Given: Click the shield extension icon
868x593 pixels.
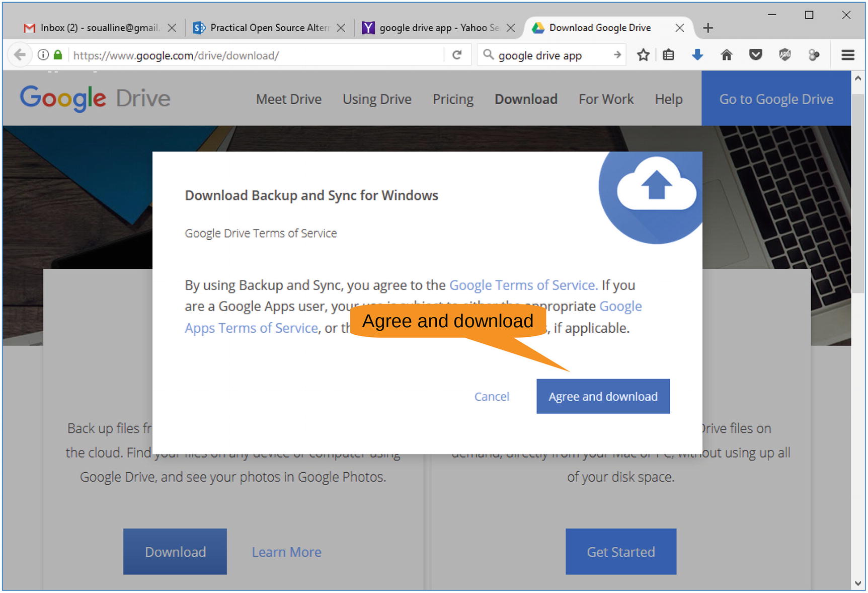Looking at the screenshot, I should (x=784, y=55).
